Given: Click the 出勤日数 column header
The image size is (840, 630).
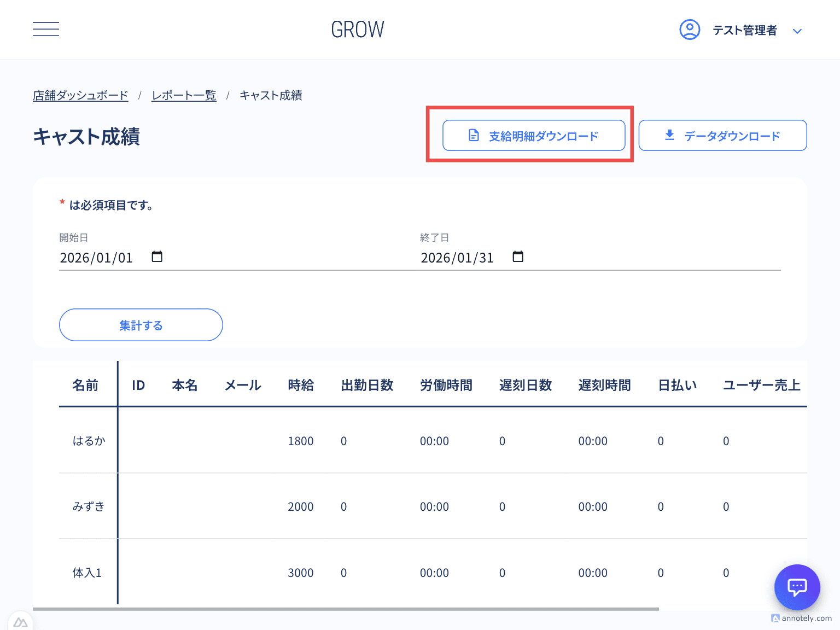Looking at the screenshot, I should (x=367, y=386).
